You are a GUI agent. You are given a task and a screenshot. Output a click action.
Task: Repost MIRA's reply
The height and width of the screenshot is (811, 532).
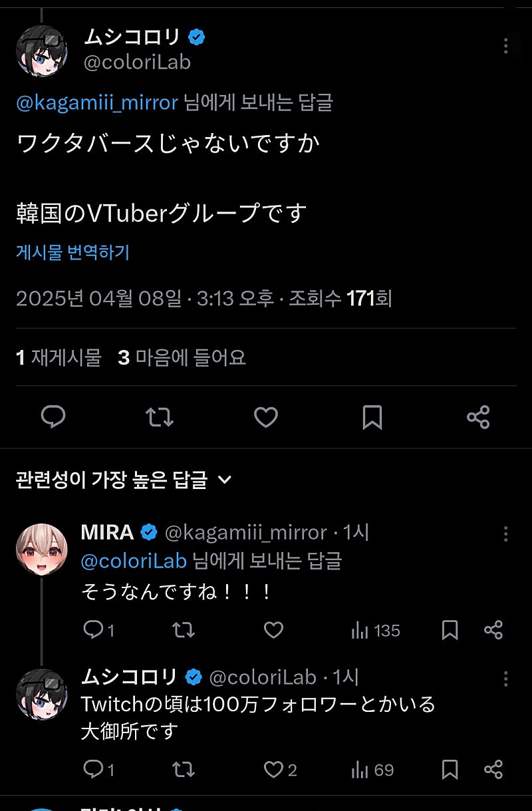[183, 630]
